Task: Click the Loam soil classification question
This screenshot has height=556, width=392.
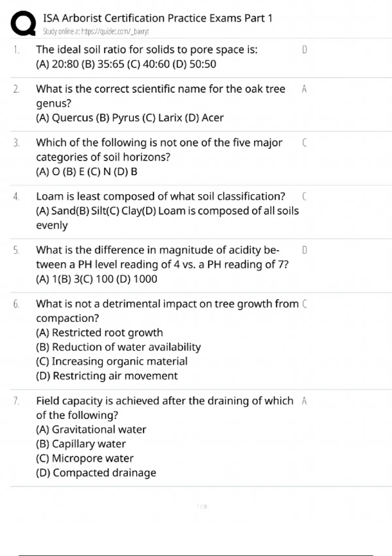Action: [x=160, y=196]
